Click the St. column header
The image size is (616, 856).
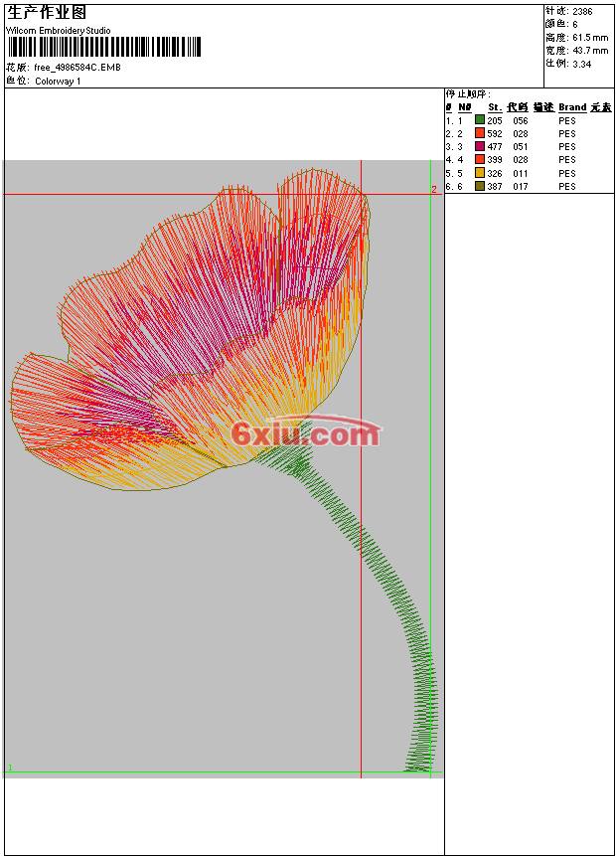click(x=495, y=107)
